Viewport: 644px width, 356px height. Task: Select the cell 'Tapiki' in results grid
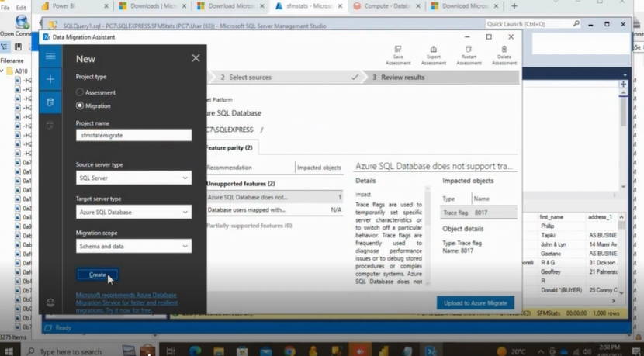coord(549,235)
